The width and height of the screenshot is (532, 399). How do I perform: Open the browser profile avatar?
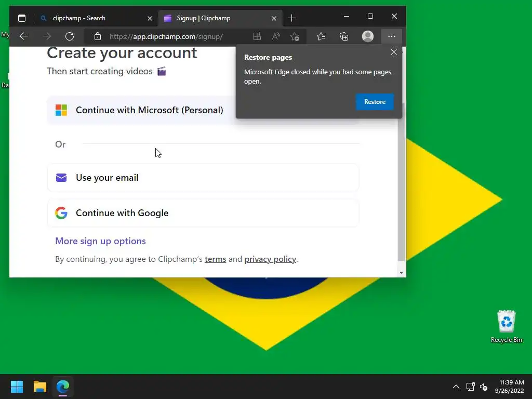[x=368, y=36]
